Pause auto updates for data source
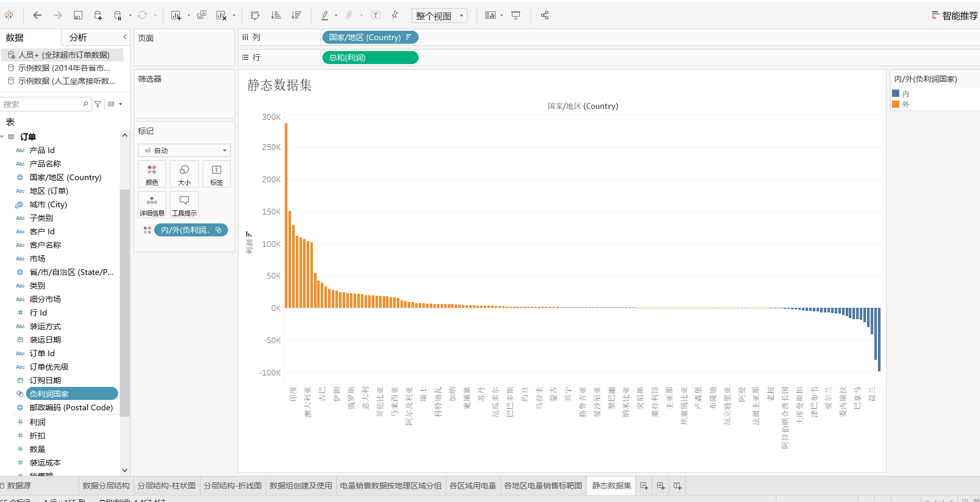 pos(118,15)
